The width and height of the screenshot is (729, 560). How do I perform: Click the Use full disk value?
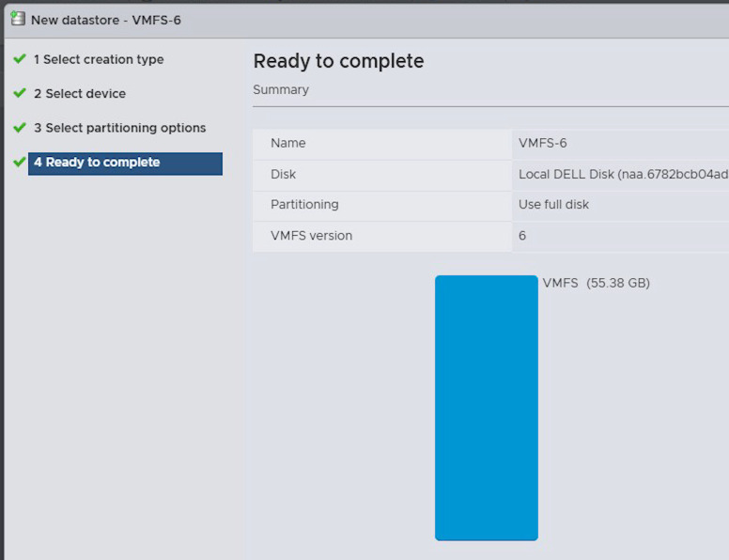point(553,204)
